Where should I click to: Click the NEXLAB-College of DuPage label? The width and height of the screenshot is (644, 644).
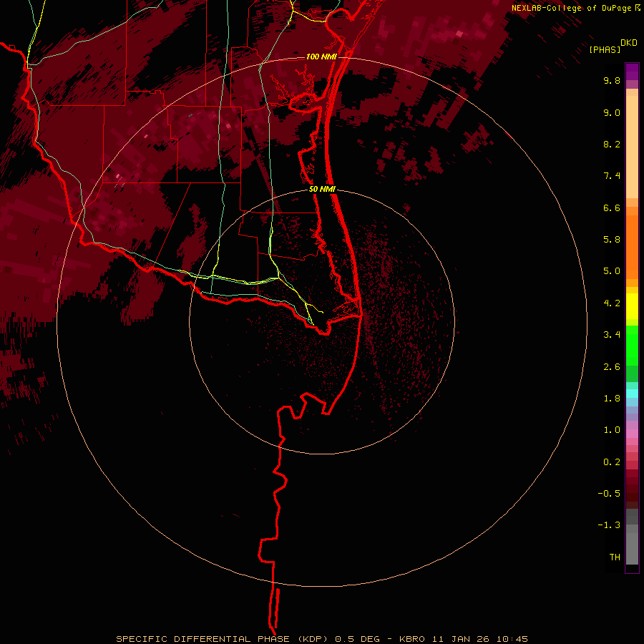571,8
